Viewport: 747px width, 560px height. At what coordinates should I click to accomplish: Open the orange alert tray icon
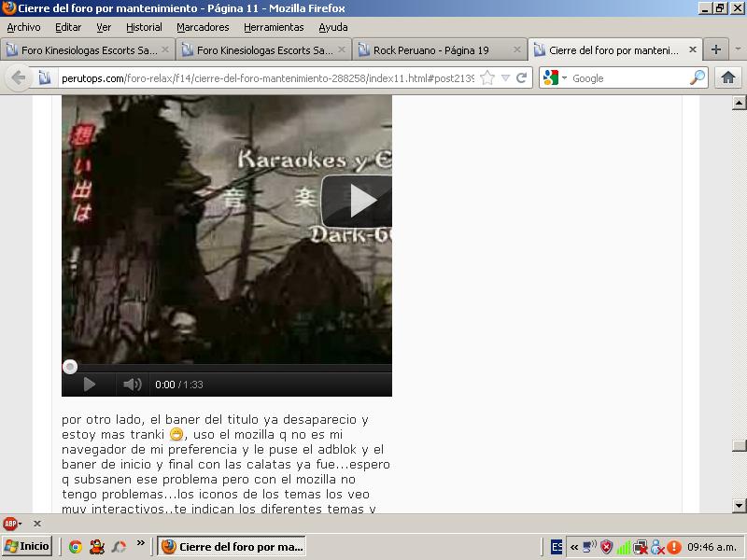click(x=673, y=547)
